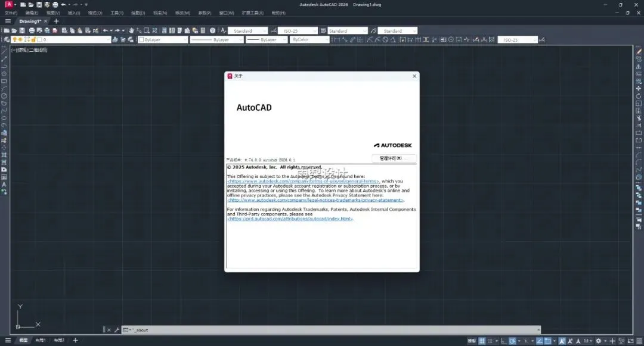Click the Center Mark dimension icon
This screenshot has height=346, width=644.
coord(451,40)
